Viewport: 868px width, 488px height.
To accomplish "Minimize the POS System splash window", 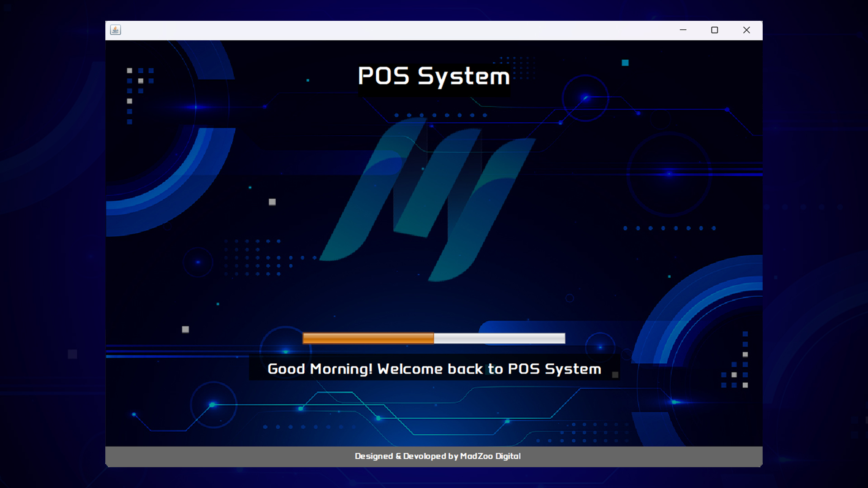I will coord(683,30).
